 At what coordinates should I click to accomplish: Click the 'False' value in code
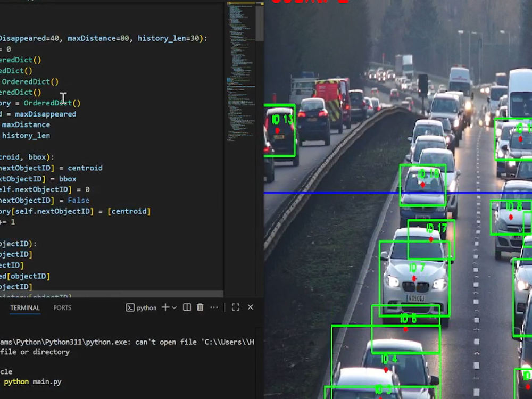[78, 200]
